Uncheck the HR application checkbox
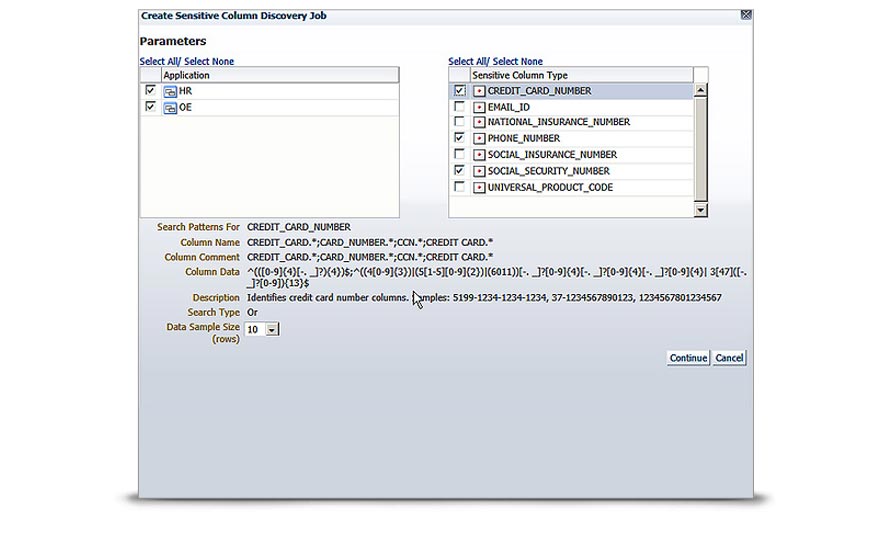Viewport: 880px width, 533px height. point(150,90)
